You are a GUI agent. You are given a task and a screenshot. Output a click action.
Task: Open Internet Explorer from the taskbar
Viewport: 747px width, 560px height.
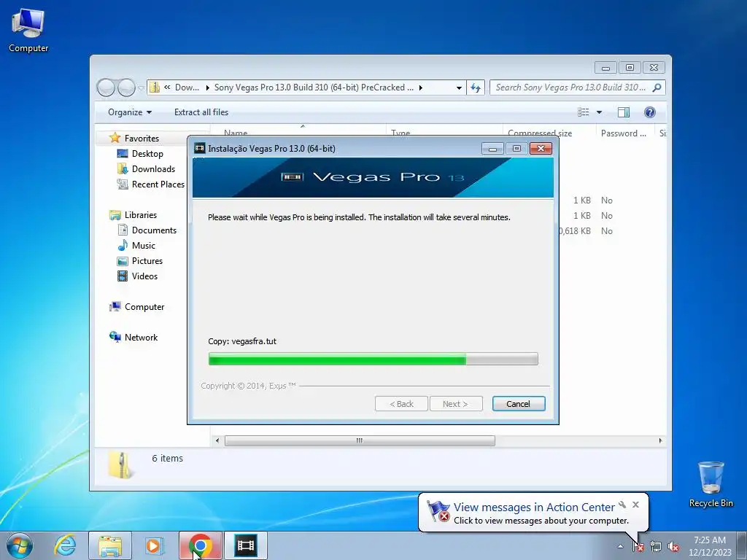pyautogui.click(x=65, y=545)
